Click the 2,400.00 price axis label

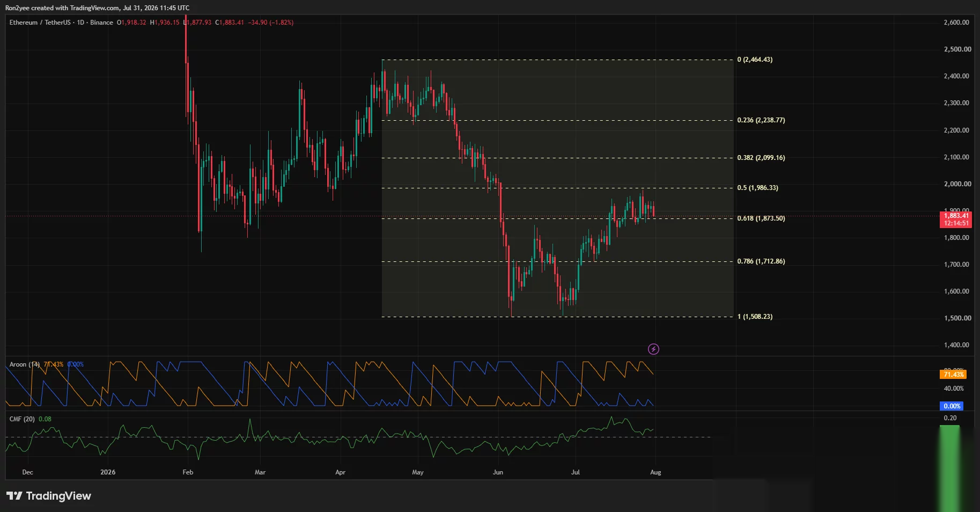click(956, 76)
